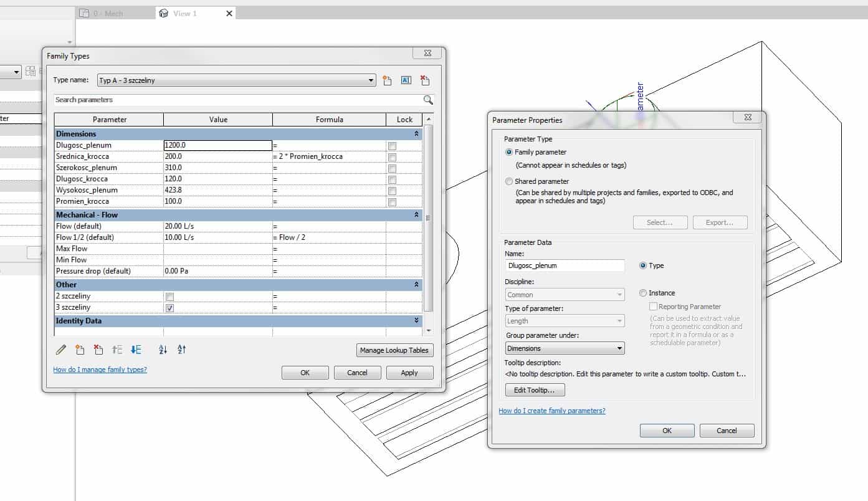Click the pencil Edit Parameter icon
The image size is (868, 501).
pyautogui.click(x=61, y=350)
